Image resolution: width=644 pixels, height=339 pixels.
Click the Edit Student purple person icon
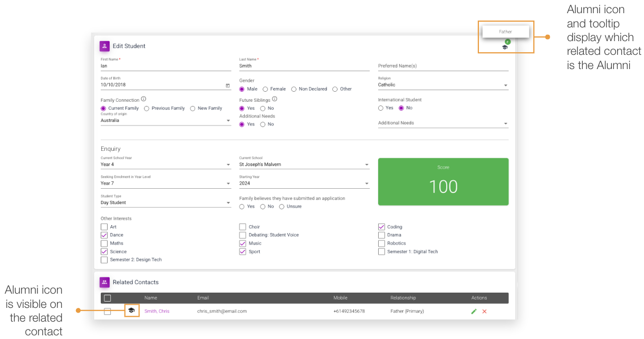tap(104, 46)
